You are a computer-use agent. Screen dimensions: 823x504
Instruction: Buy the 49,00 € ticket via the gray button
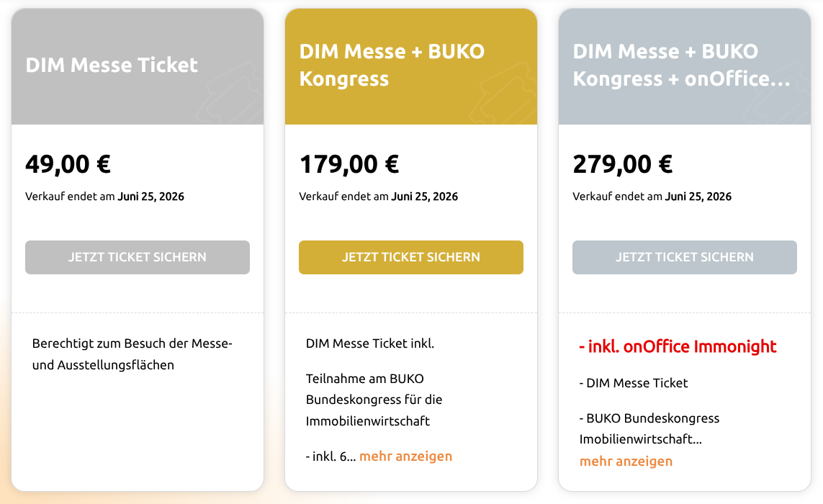pyautogui.click(x=138, y=257)
